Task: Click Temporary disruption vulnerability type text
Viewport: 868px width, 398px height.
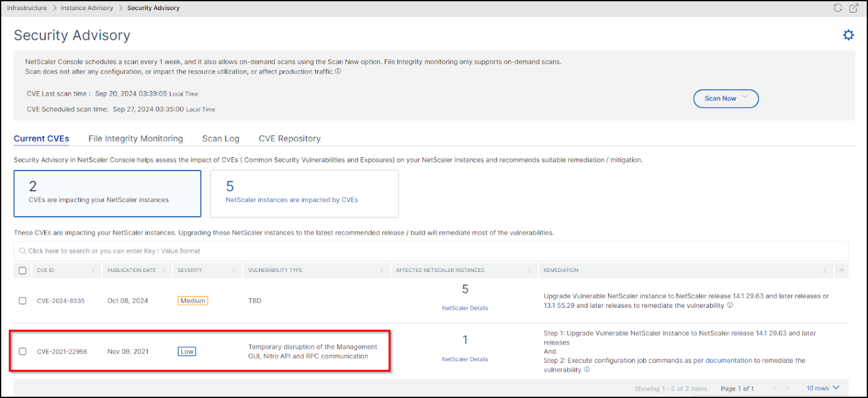Action: pyautogui.click(x=313, y=352)
